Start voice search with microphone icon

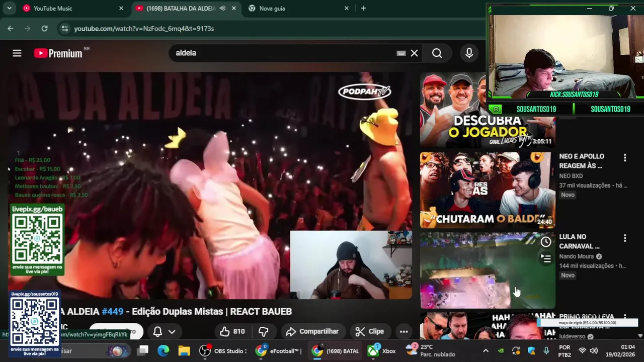pyautogui.click(x=469, y=53)
